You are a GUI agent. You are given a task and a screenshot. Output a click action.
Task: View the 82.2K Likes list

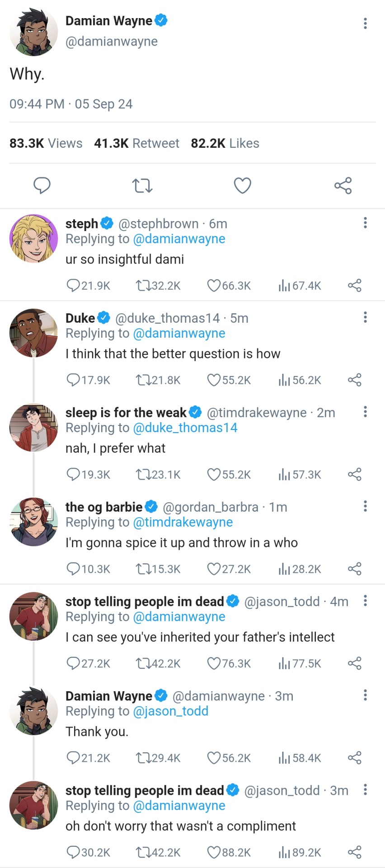(x=225, y=143)
